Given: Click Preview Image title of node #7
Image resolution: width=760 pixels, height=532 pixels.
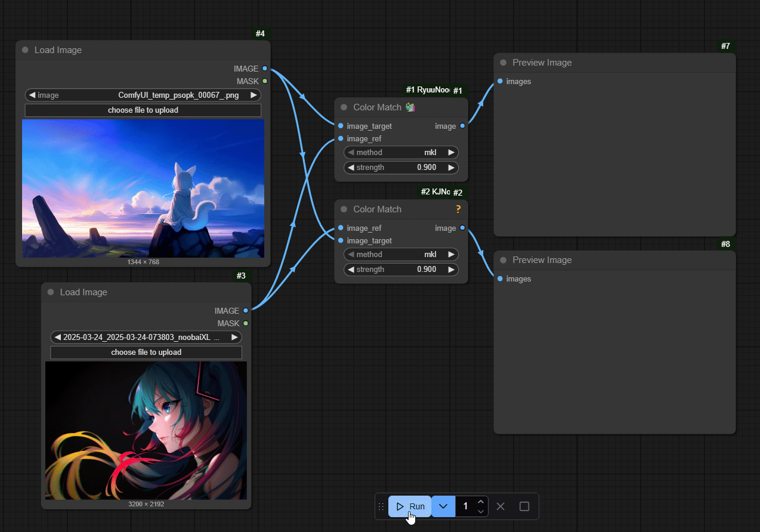Looking at the screenshot, I should point(542,63).
